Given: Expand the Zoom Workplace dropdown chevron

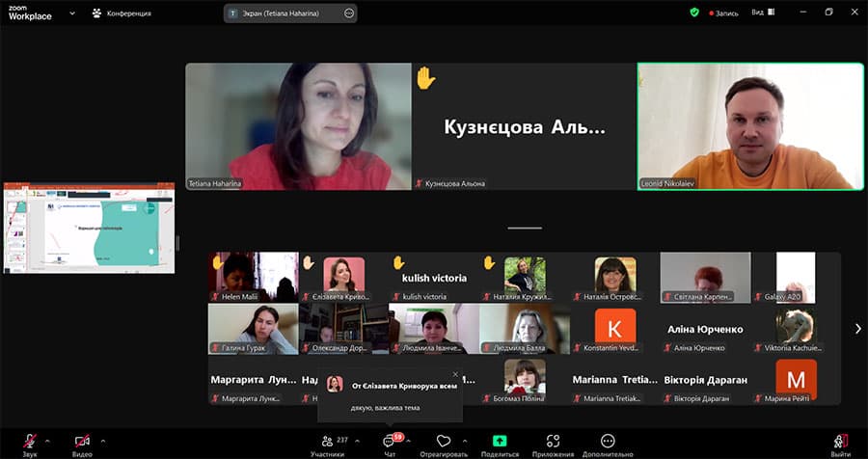Looking at the screenshot, I should tap(71, 13).
